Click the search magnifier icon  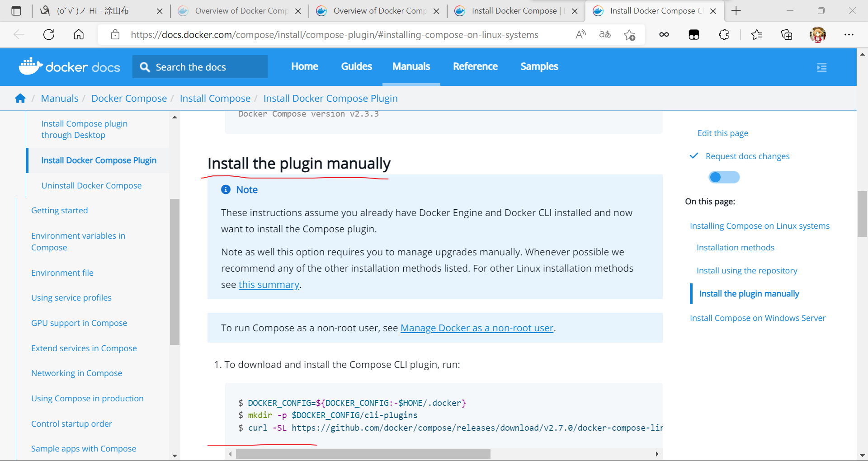pos(145,67)
